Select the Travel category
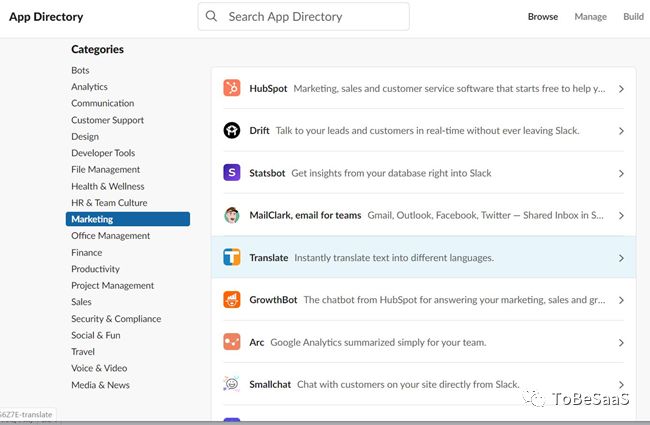Screen dimensions: 650x425 pyautogui.click(x=83, y=352)
